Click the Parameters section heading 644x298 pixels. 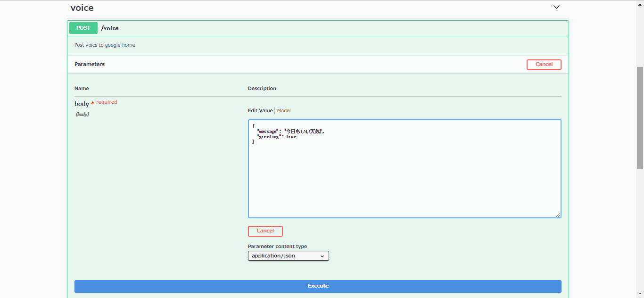(x=89, y=64)
